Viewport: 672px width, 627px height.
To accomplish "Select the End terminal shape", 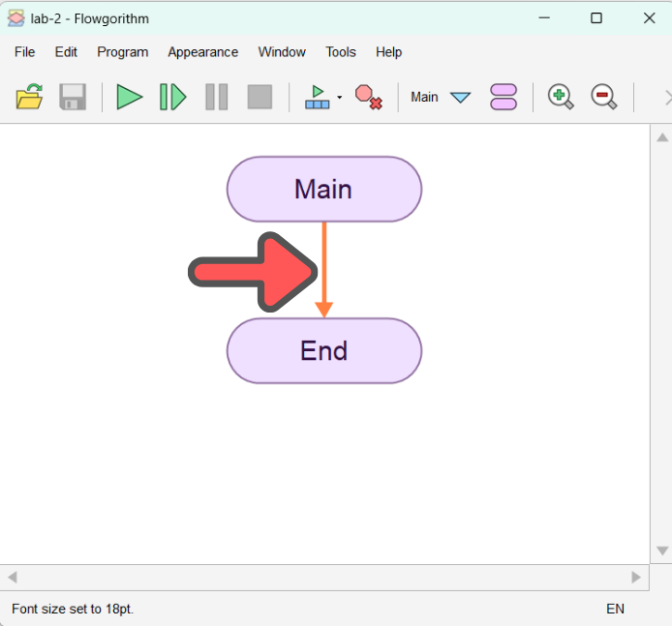I will tap(324, 351).
